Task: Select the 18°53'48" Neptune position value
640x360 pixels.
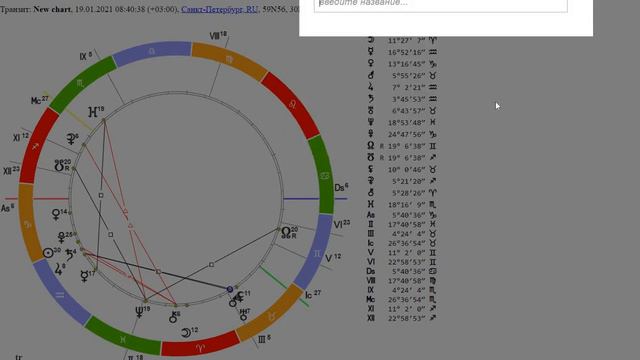Action: pos(407,122)
